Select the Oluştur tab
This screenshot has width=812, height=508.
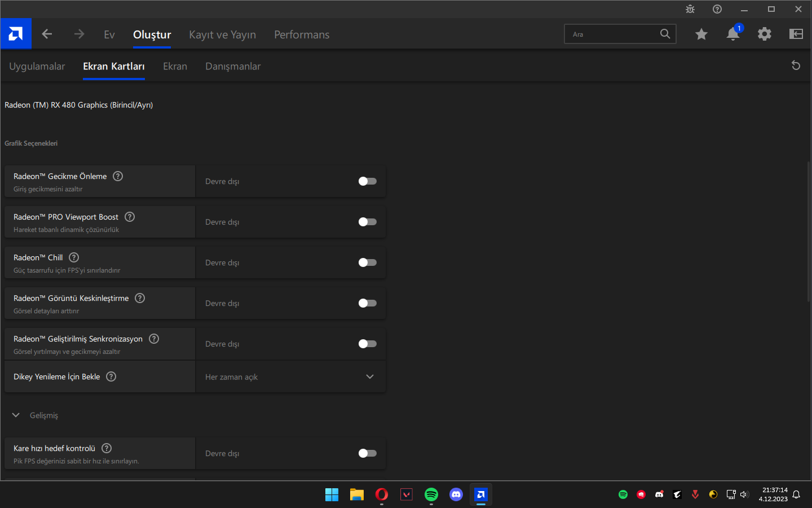pos(152,34)
